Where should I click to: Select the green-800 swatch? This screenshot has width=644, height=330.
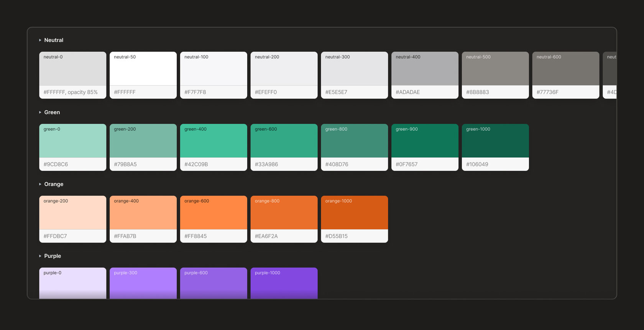pyautogui.click(x=354, y=141)
